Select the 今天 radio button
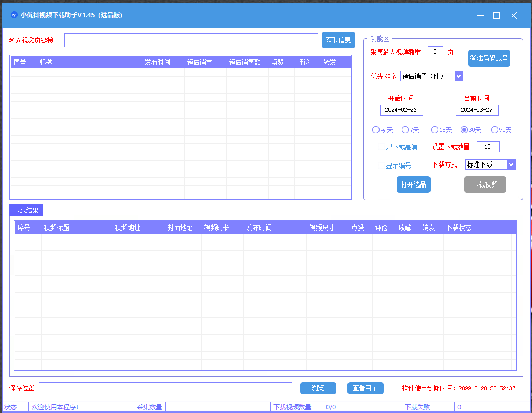This screenshot has height=413, width=532. coord(376,130)
